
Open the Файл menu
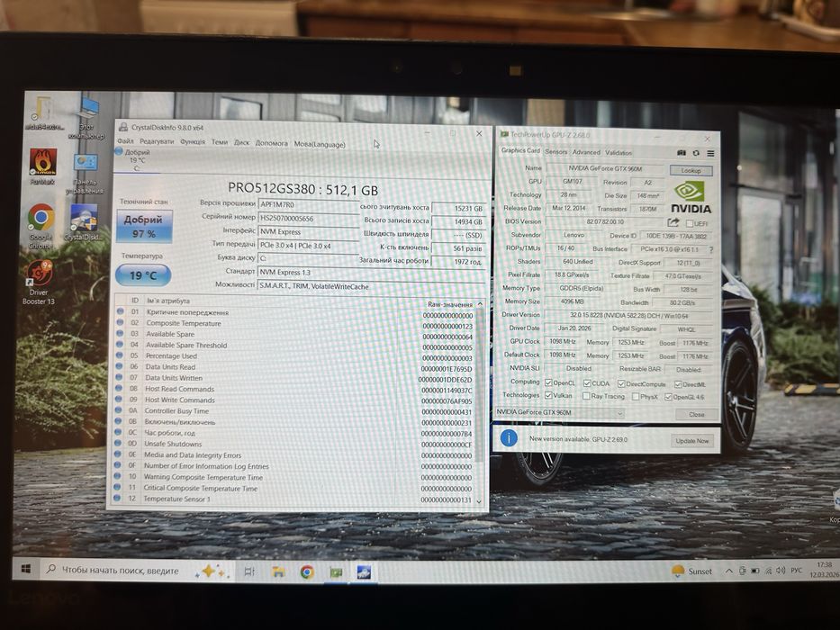tap(125, 141)
